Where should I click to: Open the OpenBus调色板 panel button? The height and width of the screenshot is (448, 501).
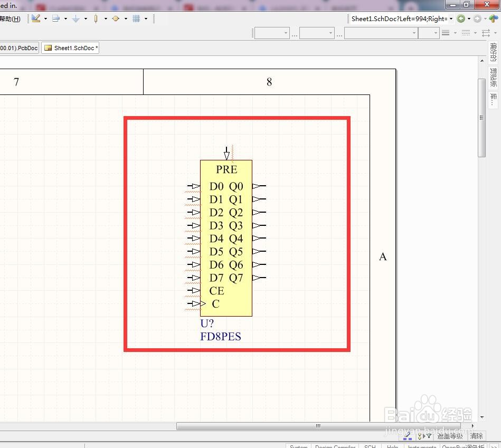(x=464, y=446)
